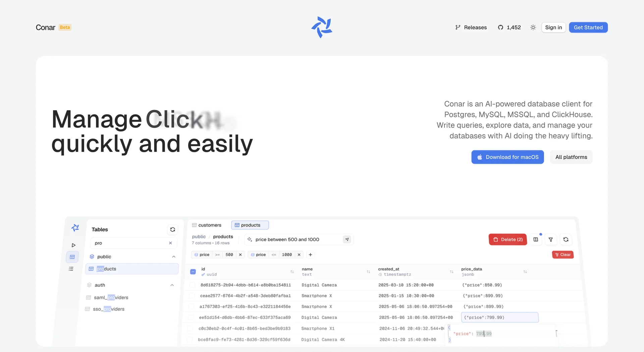Sort by the created_at column arrows

point(451,272)
